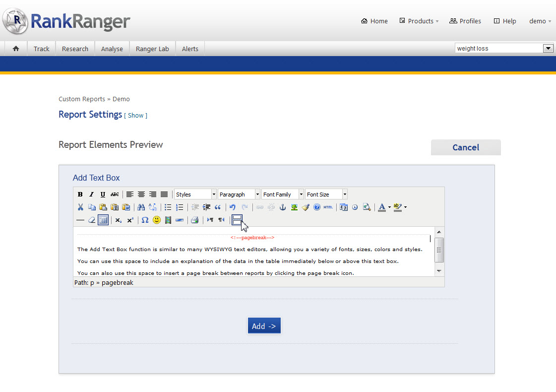Insert an anchor using the anchor icon
Viewport: 556px width, 392px height.
click(283, 207)
